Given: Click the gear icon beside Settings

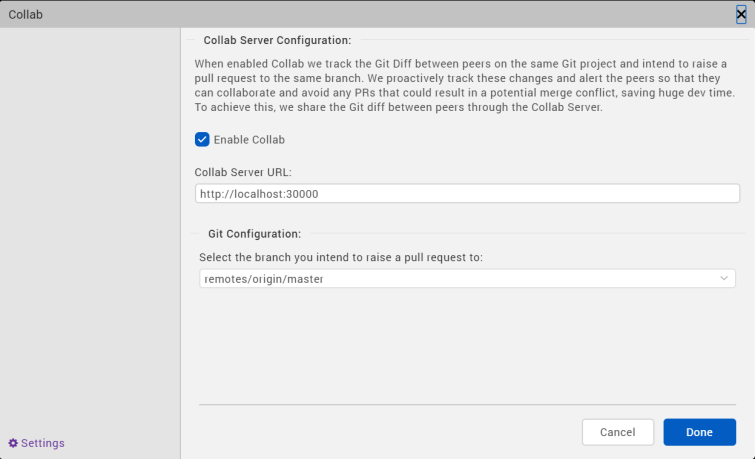Looking at the screenshot, I should pyautogui.click(x=13, y=443).
